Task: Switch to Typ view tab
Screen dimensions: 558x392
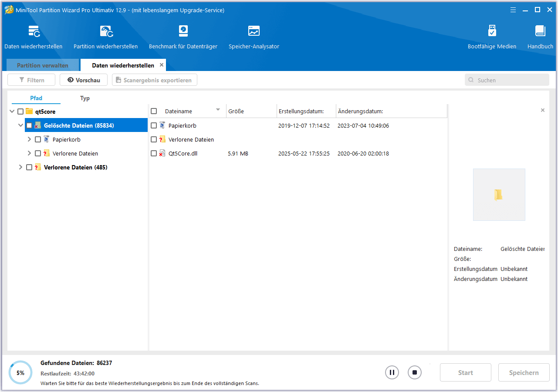Action: click(x=85, y=98)
